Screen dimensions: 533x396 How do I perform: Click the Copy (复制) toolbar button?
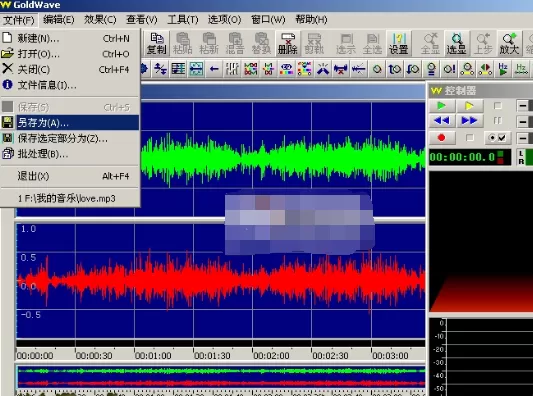(x=156, y=43)
